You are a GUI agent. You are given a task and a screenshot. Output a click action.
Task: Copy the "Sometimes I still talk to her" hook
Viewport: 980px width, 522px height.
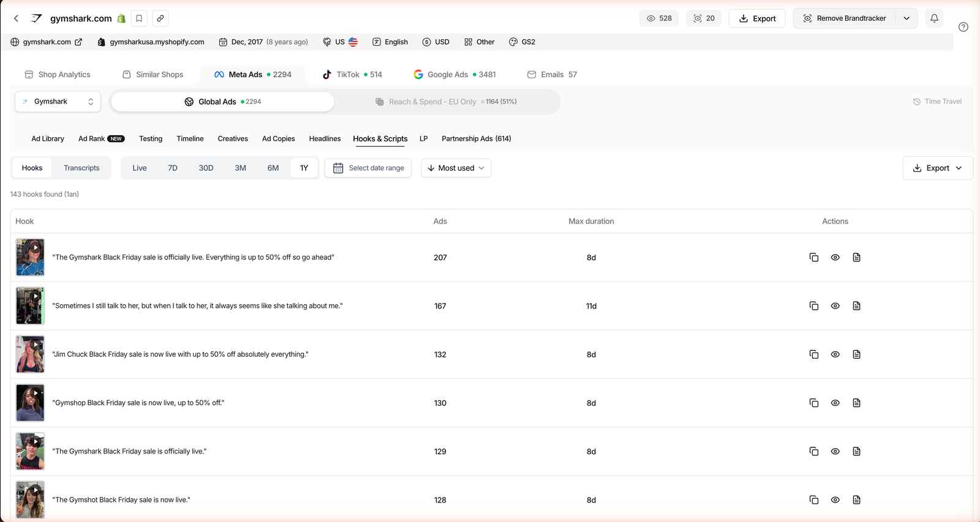[x=814, y=306]
